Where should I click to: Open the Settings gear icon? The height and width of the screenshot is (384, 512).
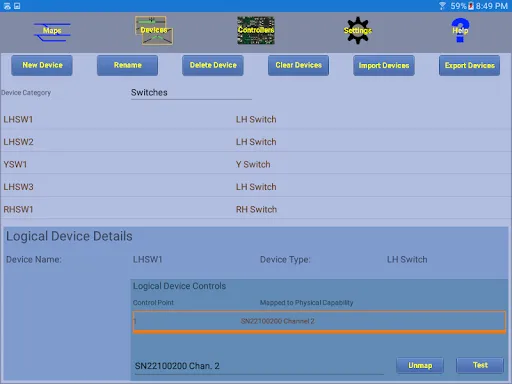pyautogui.click(x=358, y=30)
